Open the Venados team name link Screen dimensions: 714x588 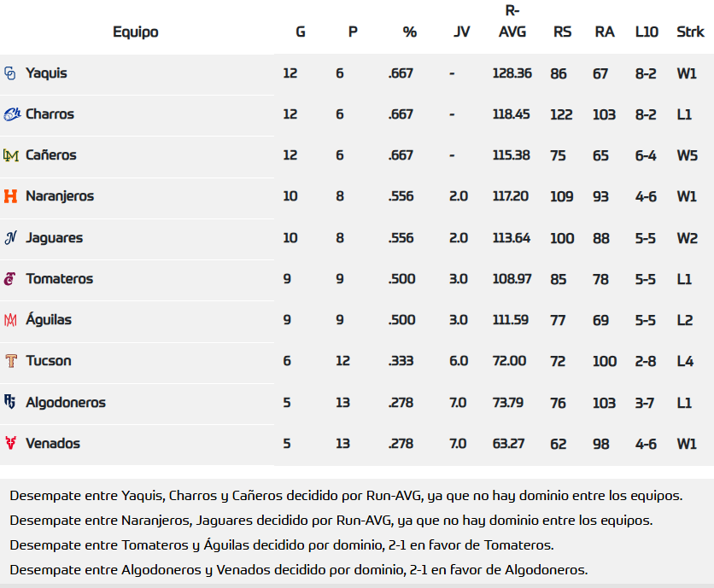[x=53, y=444]
